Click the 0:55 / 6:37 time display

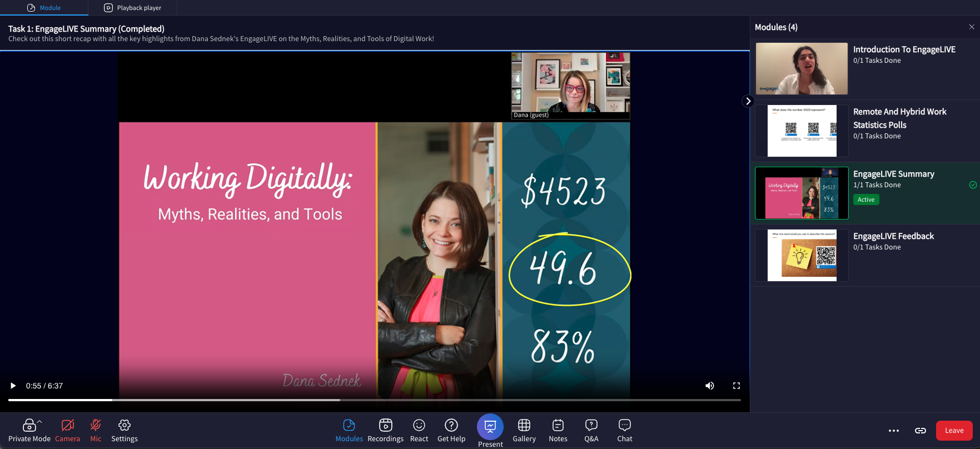[44, 386]
